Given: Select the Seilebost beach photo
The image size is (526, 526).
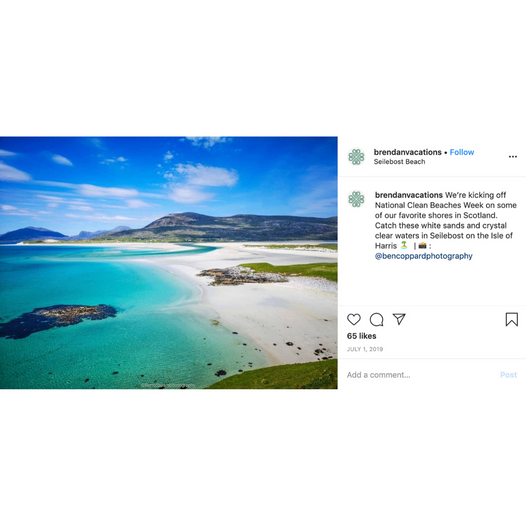Looking at the screenshot, I should coord(169,263).
